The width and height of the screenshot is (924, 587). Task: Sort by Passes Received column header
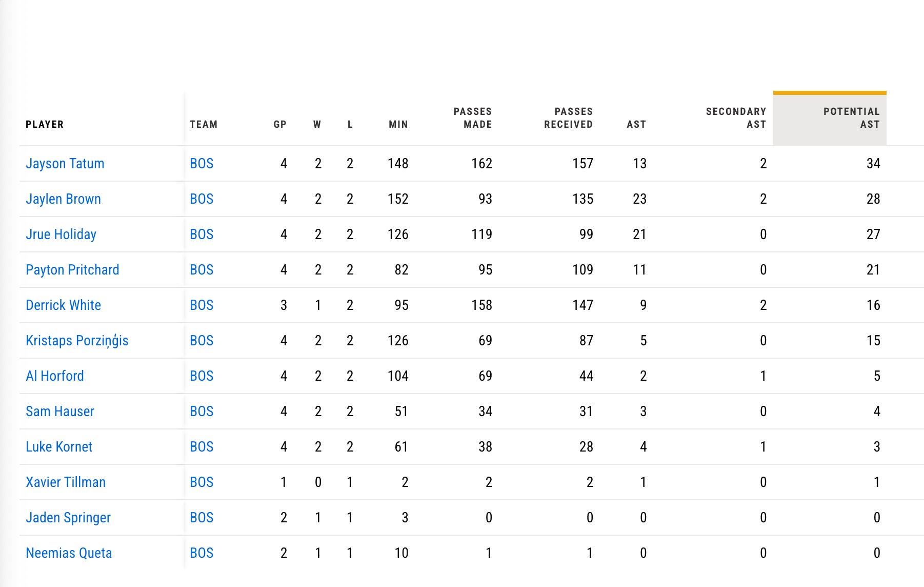pyautogui.click(x=568, y=118)
